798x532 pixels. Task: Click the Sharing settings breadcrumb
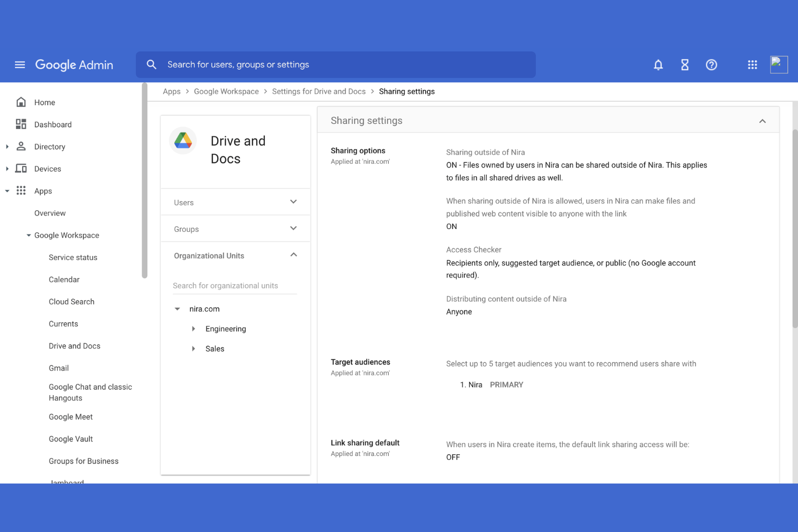coord(407,92)
